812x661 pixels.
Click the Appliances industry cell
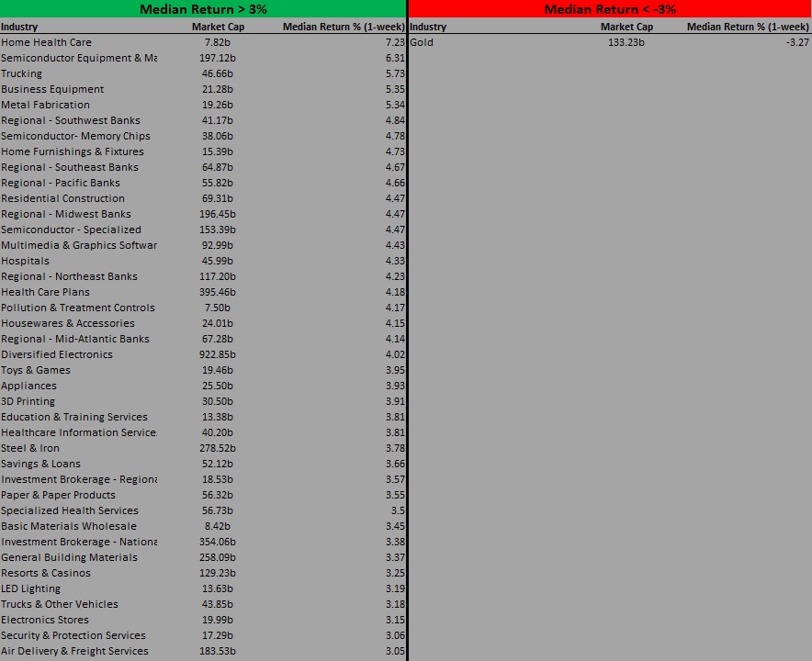click(29, 386)
